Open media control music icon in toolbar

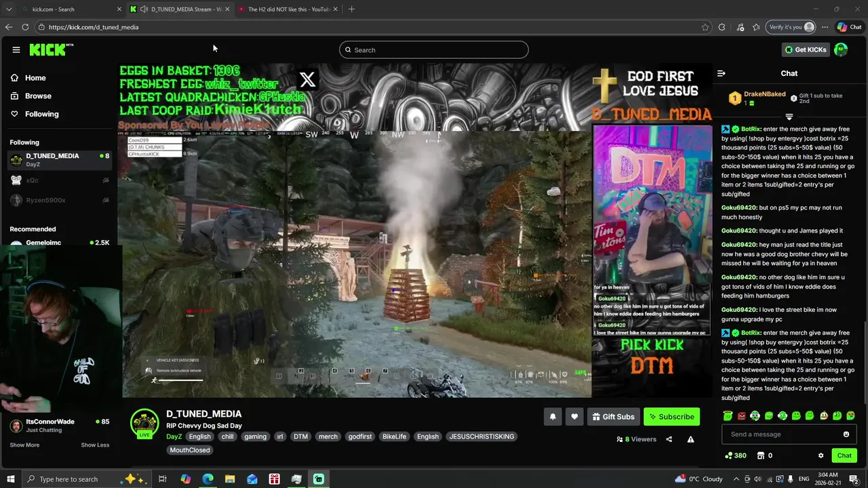point(740,27)
